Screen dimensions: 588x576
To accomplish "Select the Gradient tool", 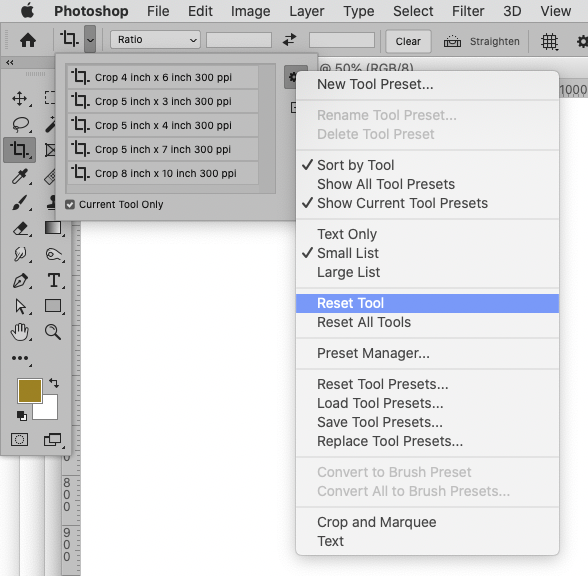I will [x=53, y=228].
